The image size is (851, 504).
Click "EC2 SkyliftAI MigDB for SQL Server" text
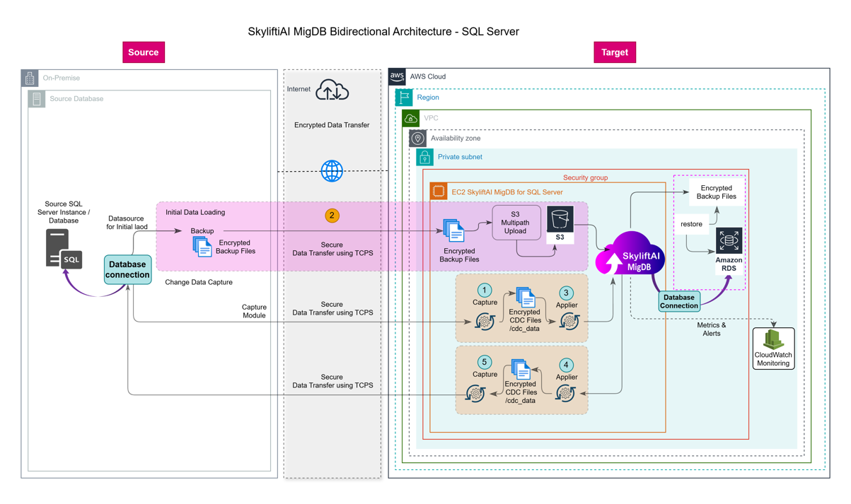pos(507,192)
